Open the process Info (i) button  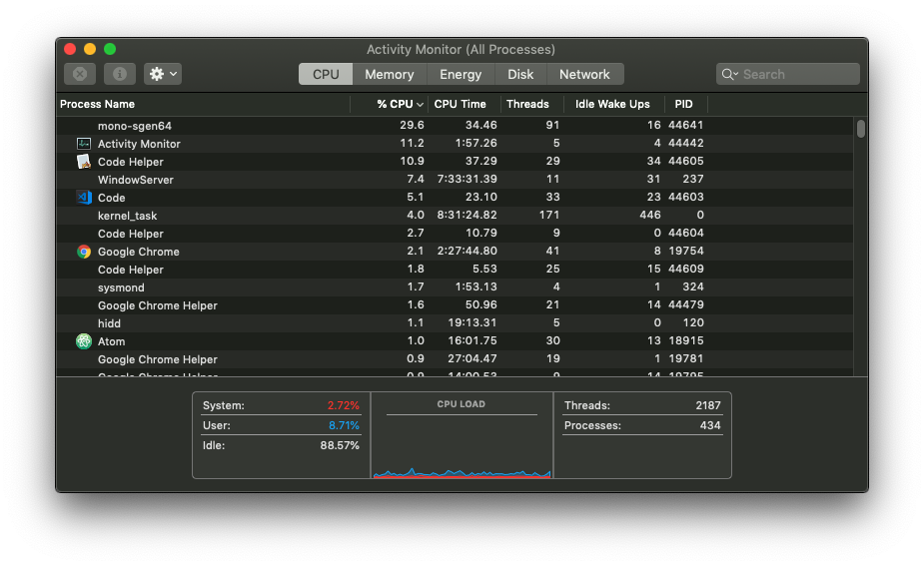click(120, 74)
